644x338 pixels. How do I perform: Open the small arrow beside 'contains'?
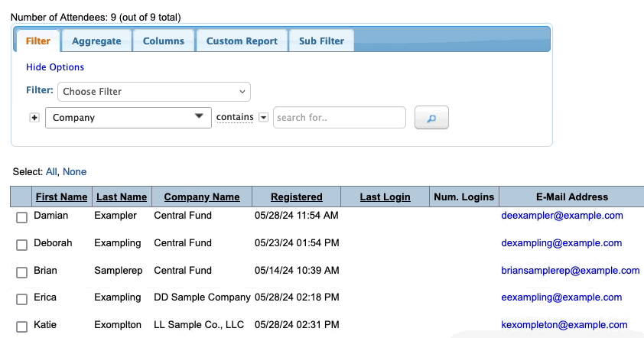(x=263, y=118)
